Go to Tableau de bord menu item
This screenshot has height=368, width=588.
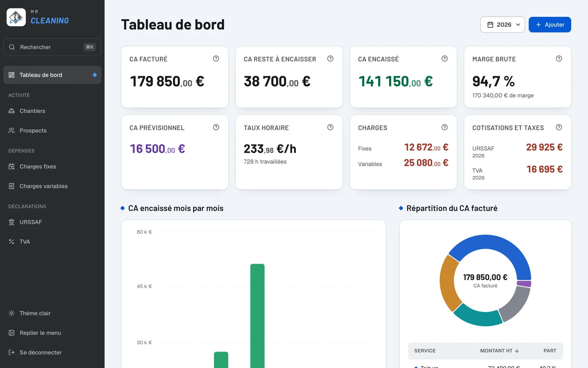click(x=52, y=75)
